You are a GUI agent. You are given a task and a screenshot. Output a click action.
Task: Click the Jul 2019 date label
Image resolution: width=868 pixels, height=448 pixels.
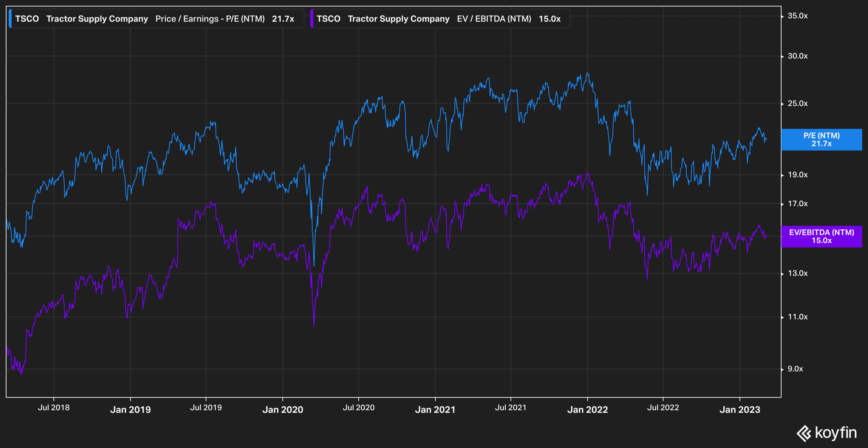(x=206, y=408)
